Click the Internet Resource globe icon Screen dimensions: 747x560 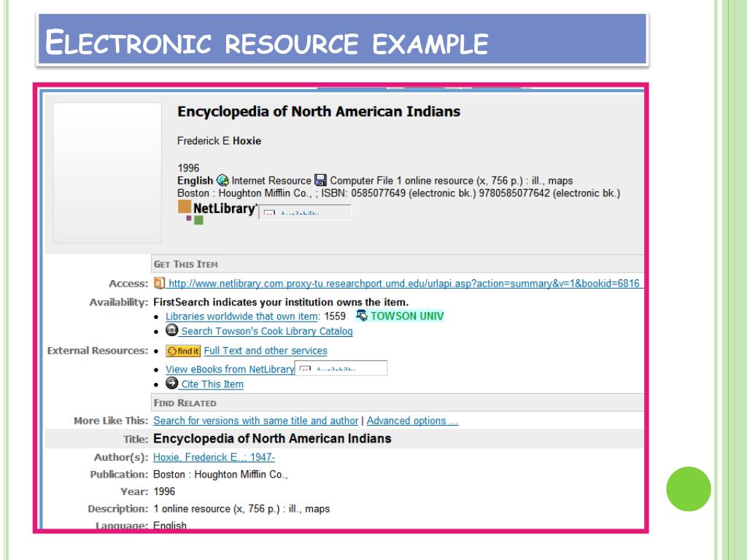click(222, 181)
